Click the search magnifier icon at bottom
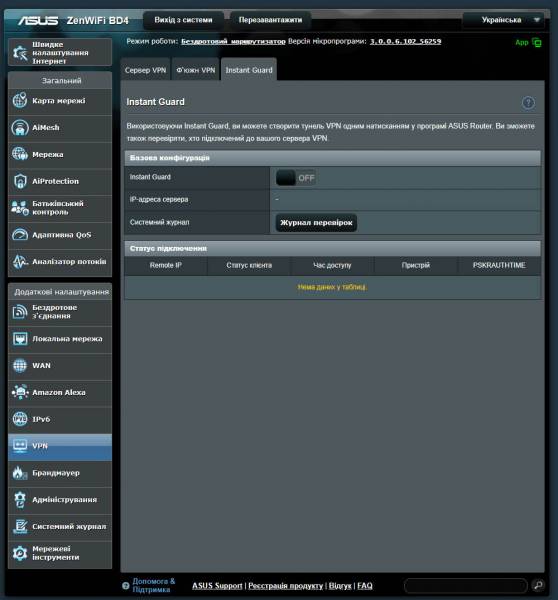 (x=538, y=585)
